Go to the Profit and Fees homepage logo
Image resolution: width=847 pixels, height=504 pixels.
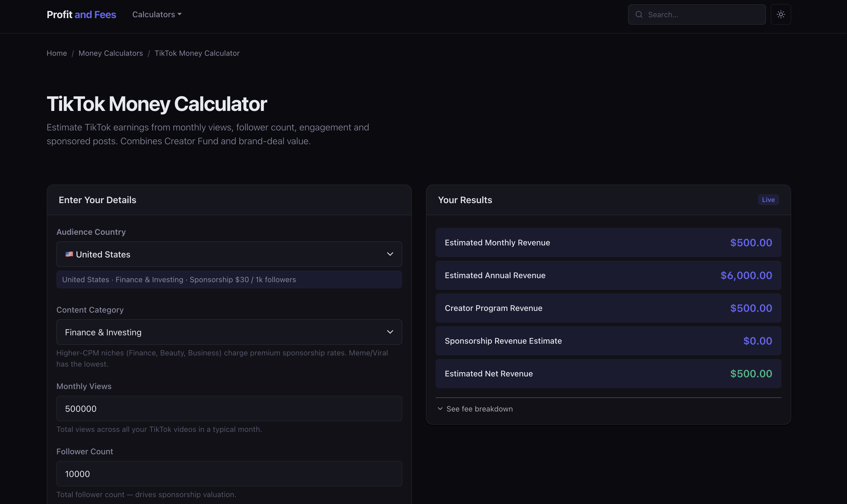coord(81,14)
